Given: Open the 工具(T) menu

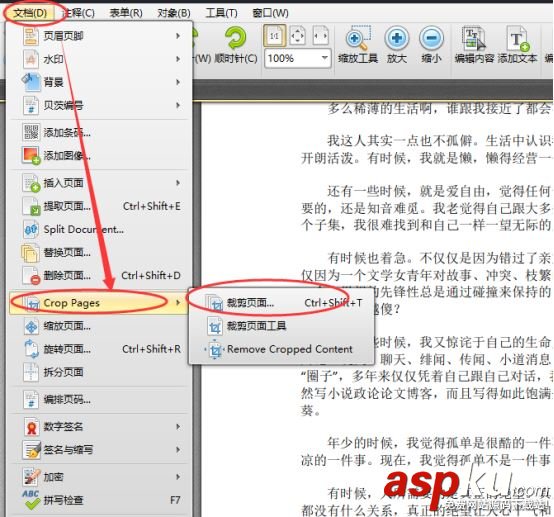Looking at the screenshot, I should tap(222, 13).
